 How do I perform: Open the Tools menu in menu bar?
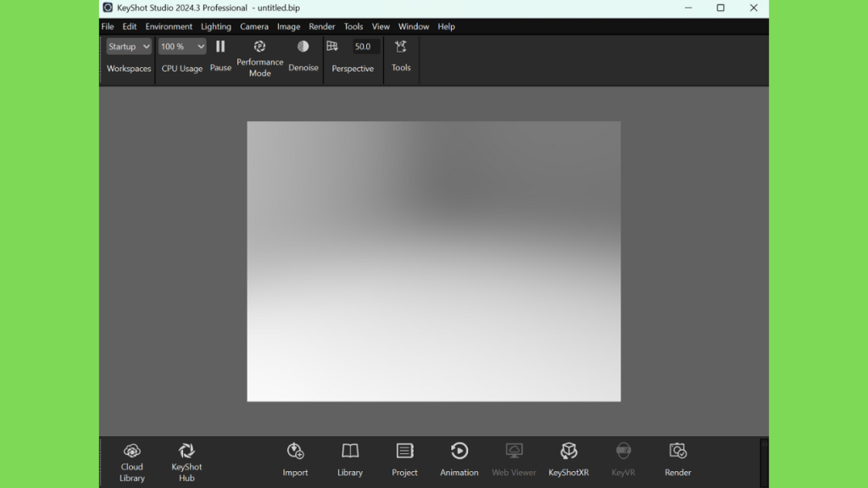(x=353, y=26)
